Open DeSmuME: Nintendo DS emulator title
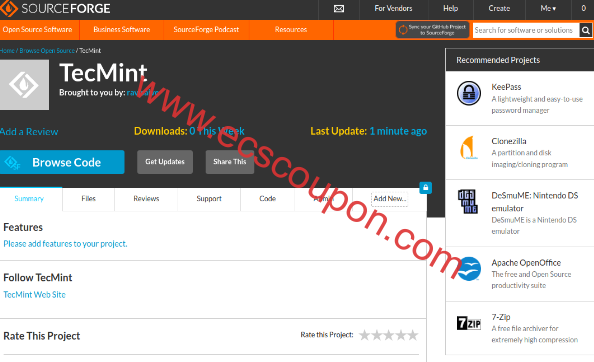594x362 pixels. [535, 202]
